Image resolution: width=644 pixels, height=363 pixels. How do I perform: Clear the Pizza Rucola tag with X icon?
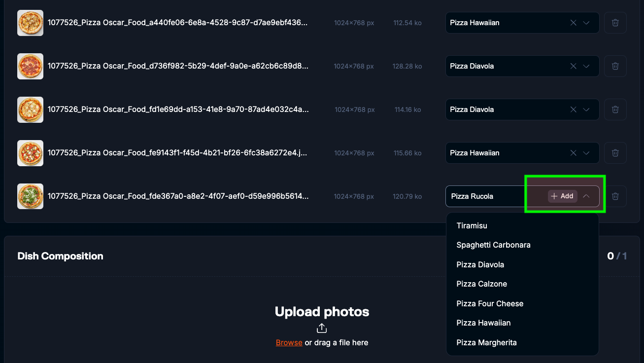click(x=573, y=196)
